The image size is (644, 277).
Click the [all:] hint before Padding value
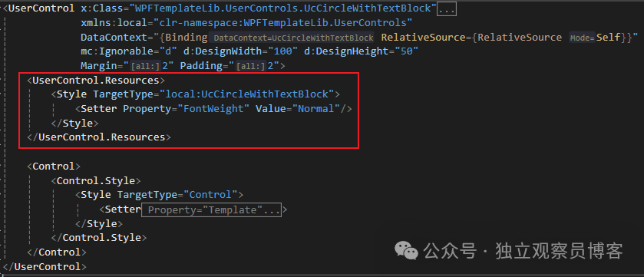[x=250, y=66]
